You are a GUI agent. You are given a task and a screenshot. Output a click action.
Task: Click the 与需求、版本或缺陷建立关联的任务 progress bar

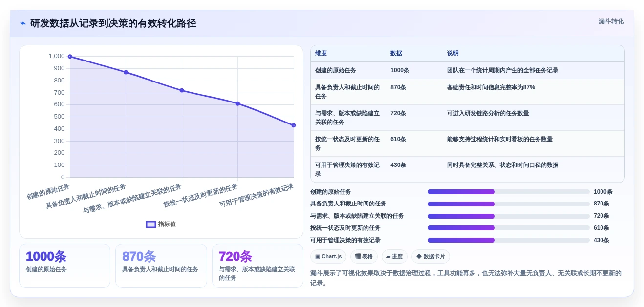pos(509,216)
